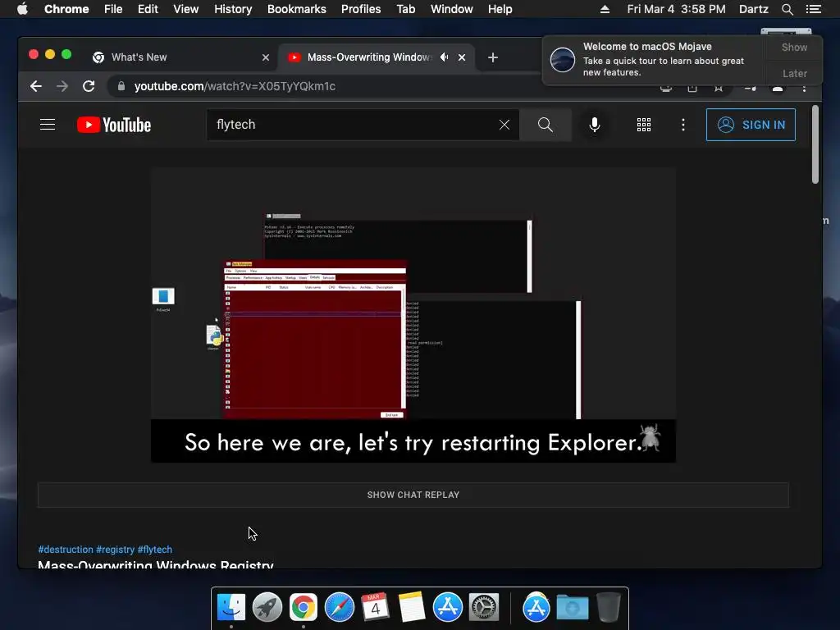
Task: Click Show on the macOS Mojave notification
Action: click(794, 47)
